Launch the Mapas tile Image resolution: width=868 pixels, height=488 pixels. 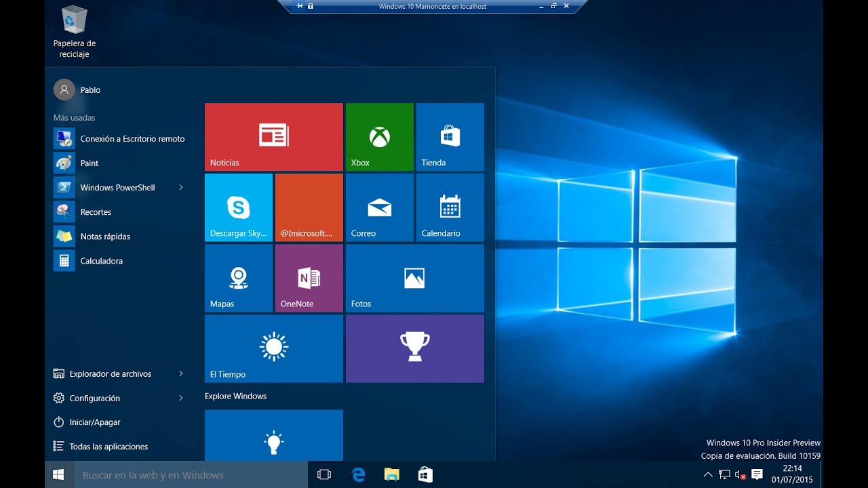238,278
